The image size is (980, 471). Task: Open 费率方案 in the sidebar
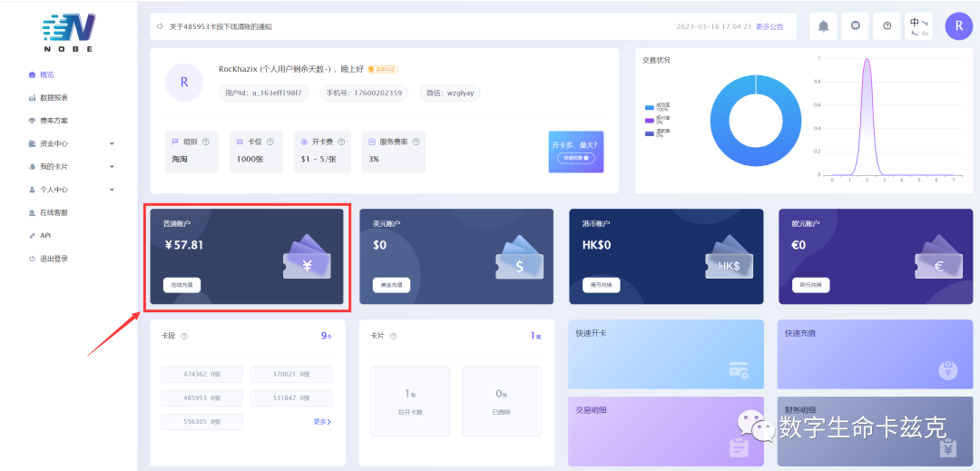54,121
